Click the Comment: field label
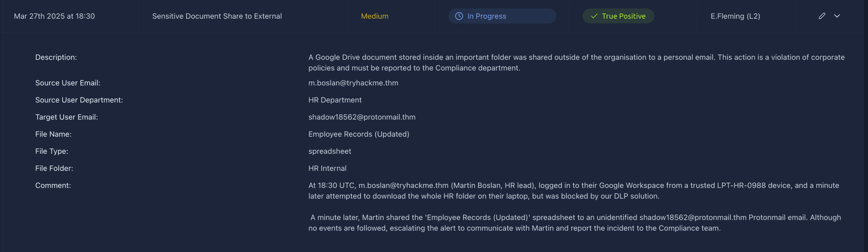Viewport: 868px width, 252px height. tap(53, 186)
